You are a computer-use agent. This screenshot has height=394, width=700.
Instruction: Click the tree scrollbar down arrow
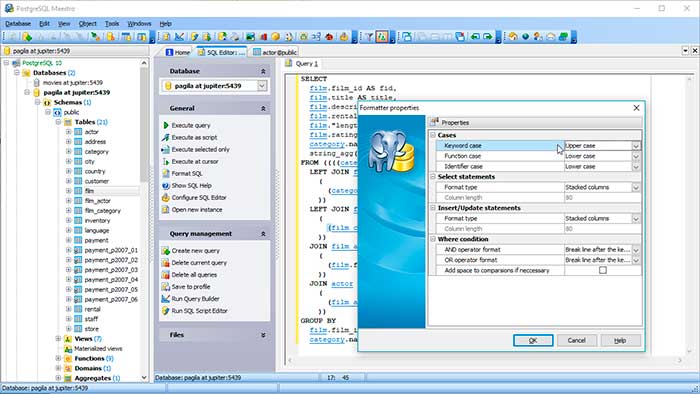point(144,377)
